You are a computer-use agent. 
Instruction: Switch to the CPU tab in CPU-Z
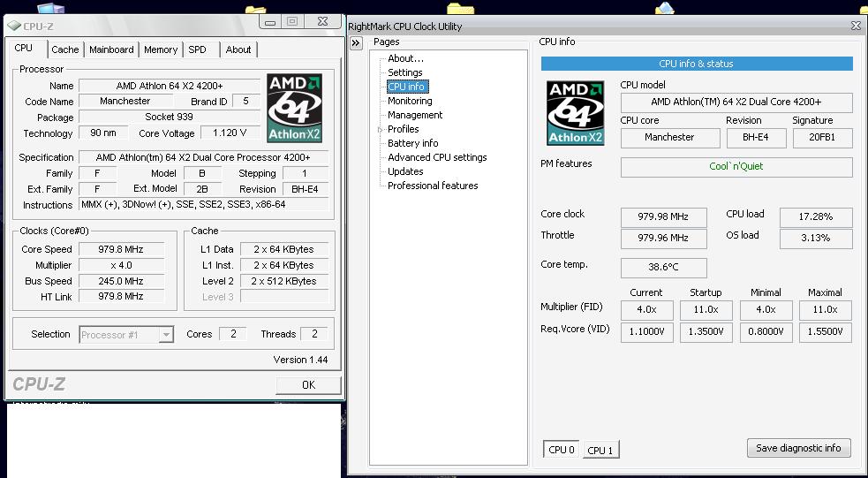[24, 49]
